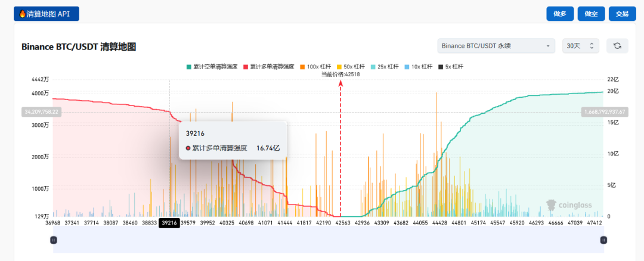The width and height of the screenshot is (644, 261).
Task: Grab the left range slider handle
Action: (x=54, y=240)
